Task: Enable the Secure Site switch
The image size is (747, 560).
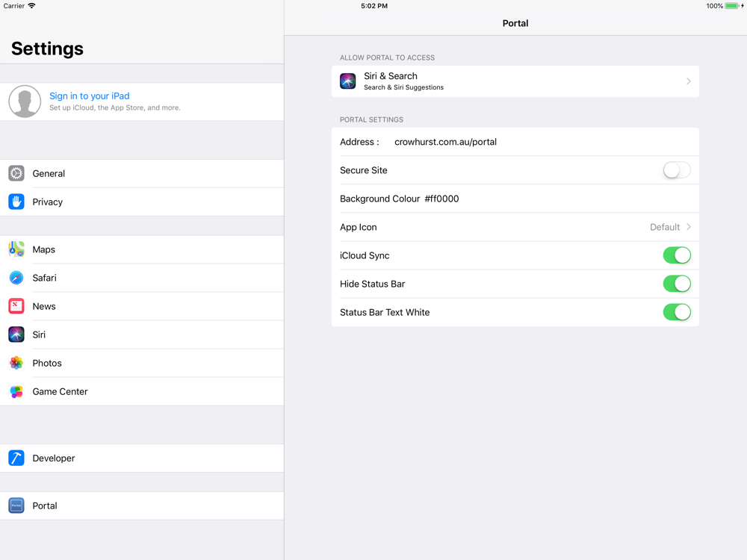Action: click(677, 170)
